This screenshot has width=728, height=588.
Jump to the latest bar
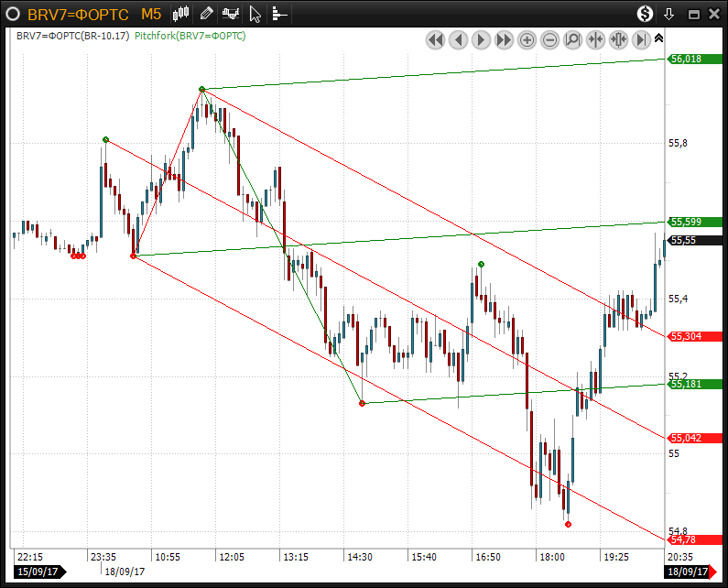tap(641, 39)
